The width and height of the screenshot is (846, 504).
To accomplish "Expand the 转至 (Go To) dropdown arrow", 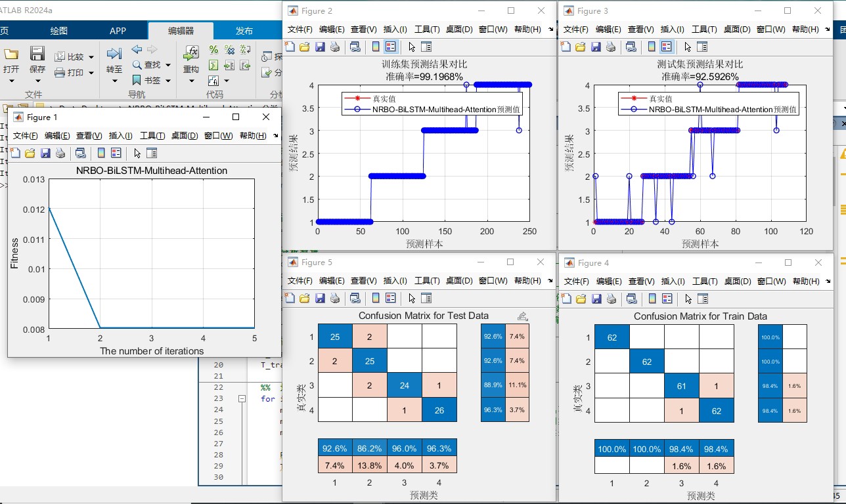I will (114, 81).
